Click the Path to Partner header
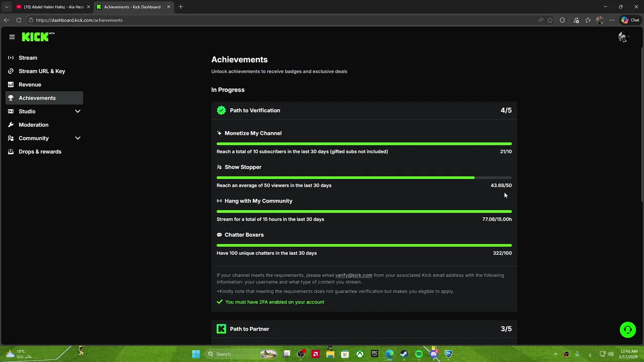644x362 pixels. pos(364,329)
